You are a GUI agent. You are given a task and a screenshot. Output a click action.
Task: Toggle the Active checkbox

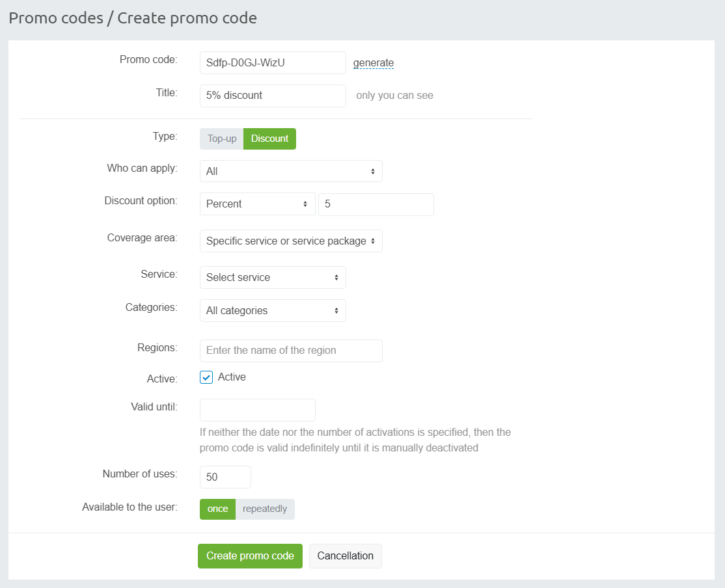(206, 377)
